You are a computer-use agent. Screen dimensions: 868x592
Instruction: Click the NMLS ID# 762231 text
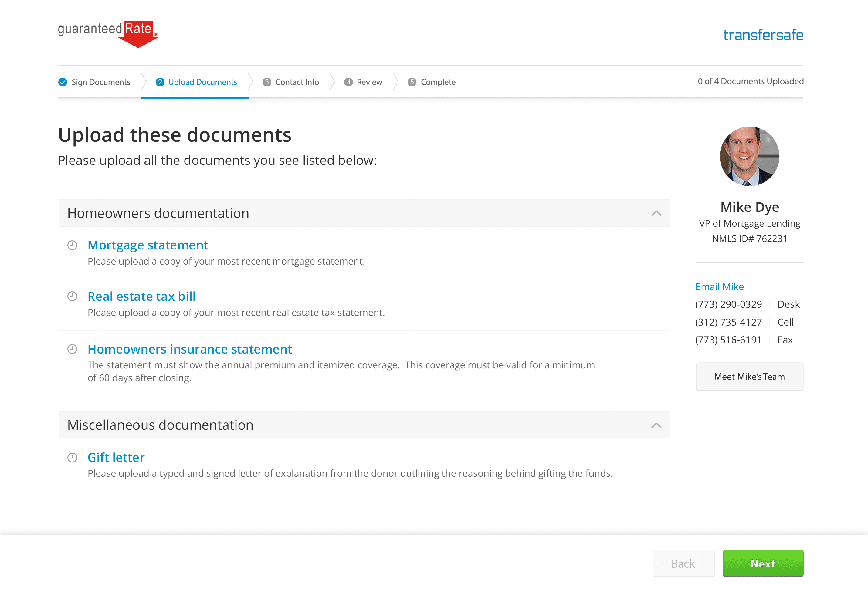pyautogui.click(x=749, y=239)
